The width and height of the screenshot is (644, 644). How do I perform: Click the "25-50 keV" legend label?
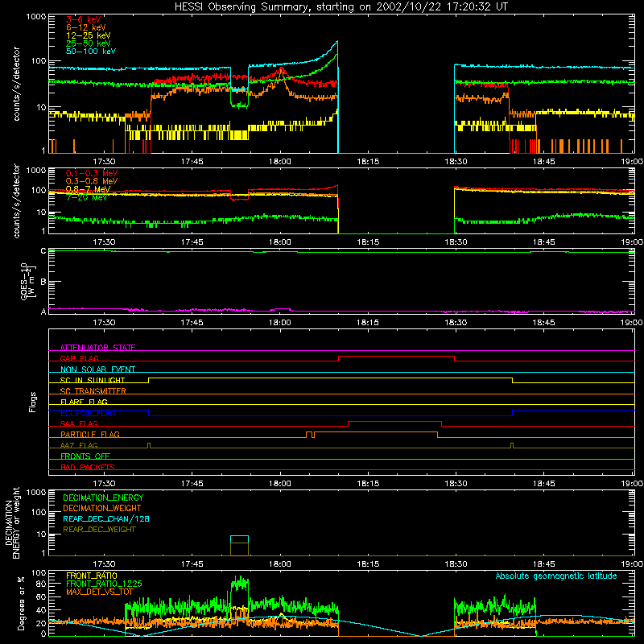coord(88,43)
